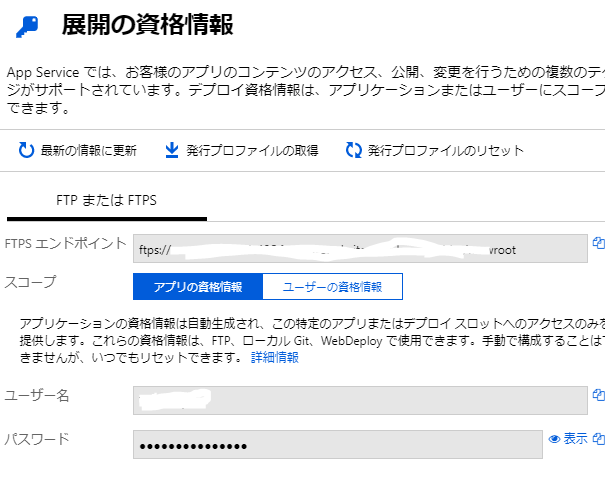Toggle the eye icon to show password
605x486 pixels.
554,439
